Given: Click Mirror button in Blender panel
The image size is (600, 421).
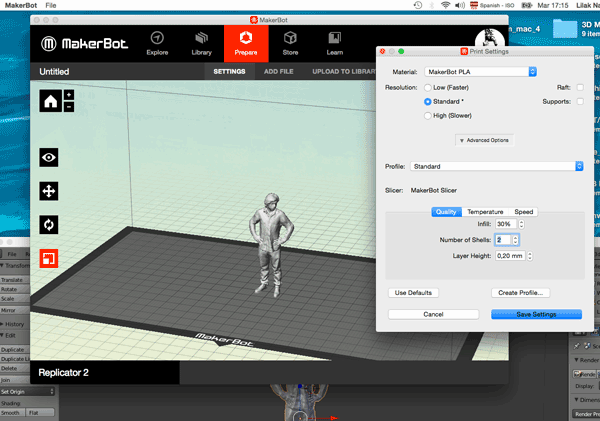Looking at the screenshot, I should click(x=14, y=310).
